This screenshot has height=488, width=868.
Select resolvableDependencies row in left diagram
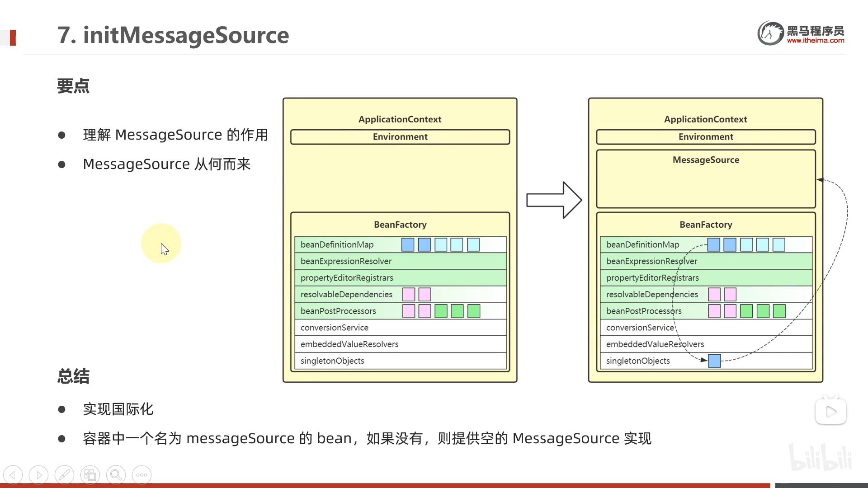(401, 295)
